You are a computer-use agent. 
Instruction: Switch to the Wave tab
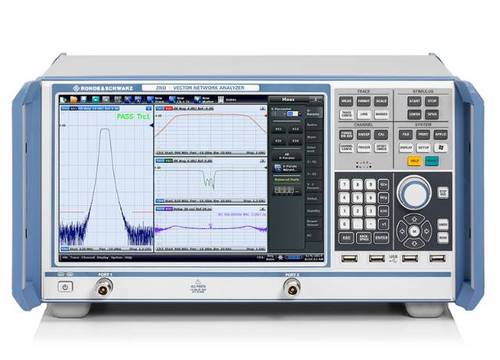tap(313, 137)
